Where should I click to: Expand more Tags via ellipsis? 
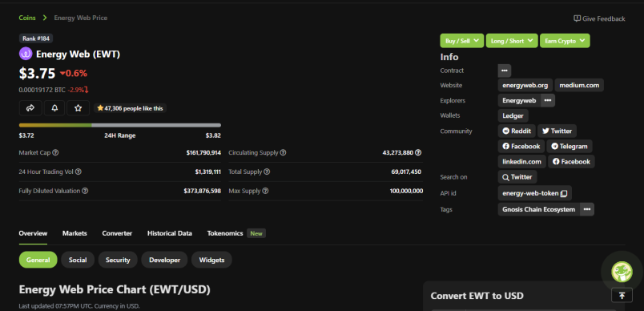(x=587, y=209)
